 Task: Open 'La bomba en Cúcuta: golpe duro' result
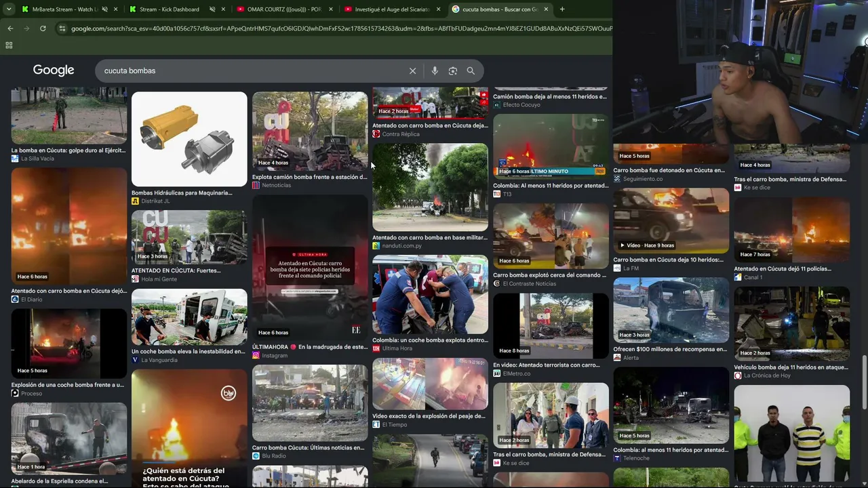pos(68,150)
